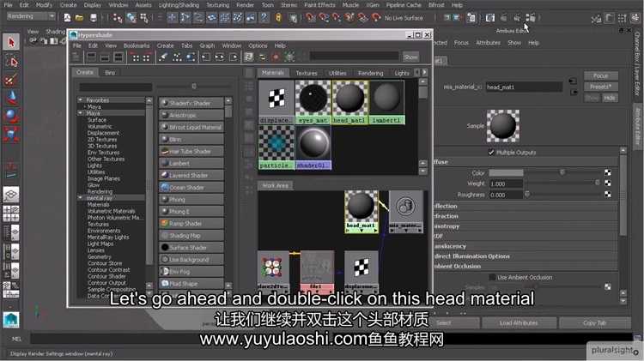Select Displacement in the Maya tree

coord(103,133)
